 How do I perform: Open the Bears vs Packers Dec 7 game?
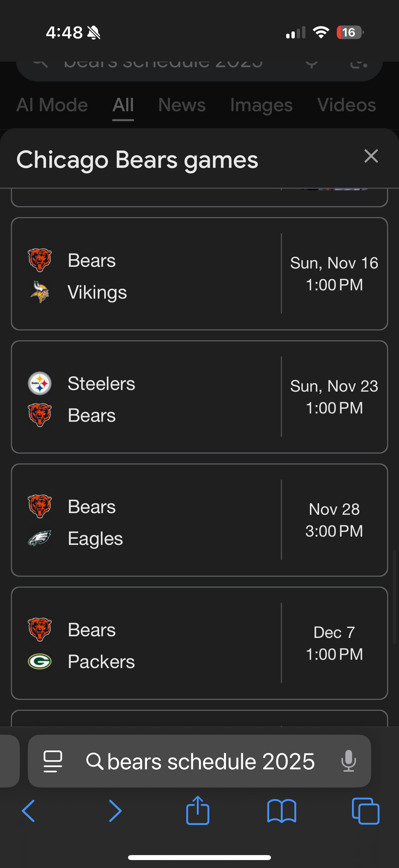pos(199,643)
